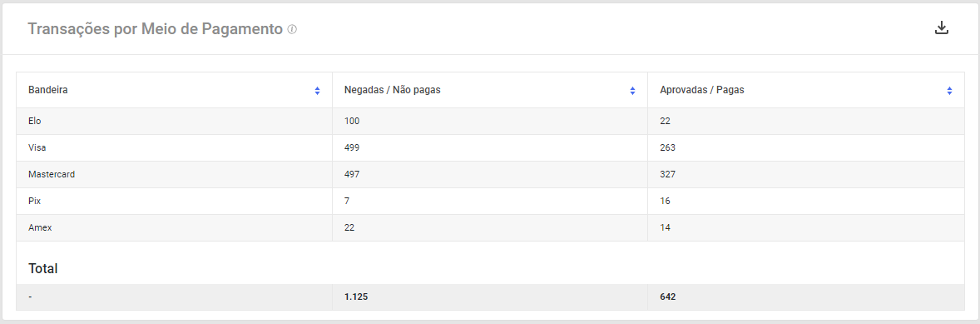980x324 pixels.
Task: Click the Bandeira column header
Action: (x=175, y=90)
